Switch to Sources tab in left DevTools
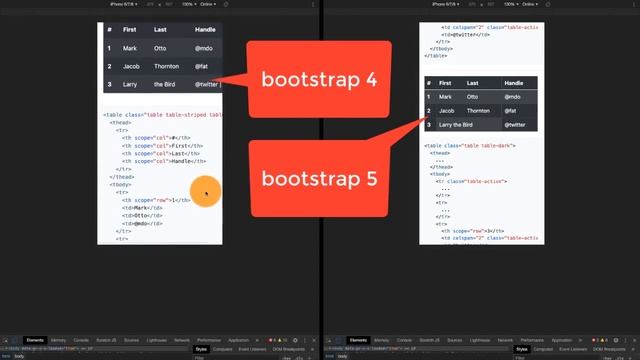Viewport: 640px width, 360px height. (x=131, y=340)
